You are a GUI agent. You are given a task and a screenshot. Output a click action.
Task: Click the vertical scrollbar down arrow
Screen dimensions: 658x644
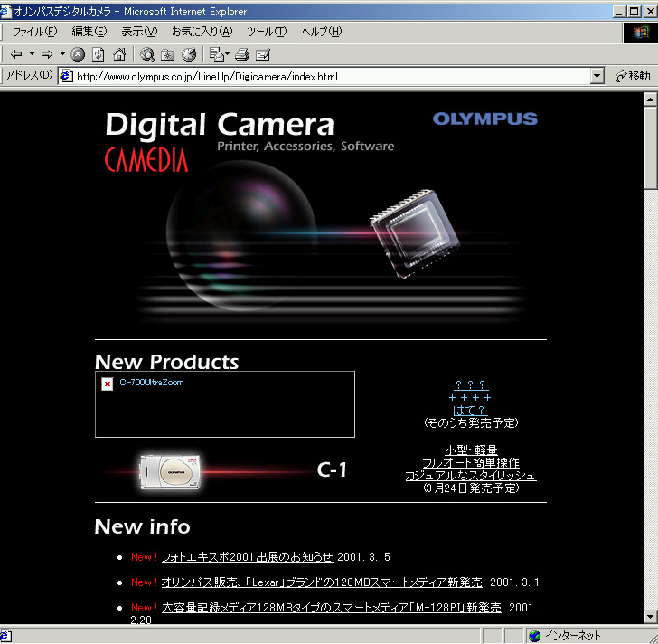pos(650,617)
